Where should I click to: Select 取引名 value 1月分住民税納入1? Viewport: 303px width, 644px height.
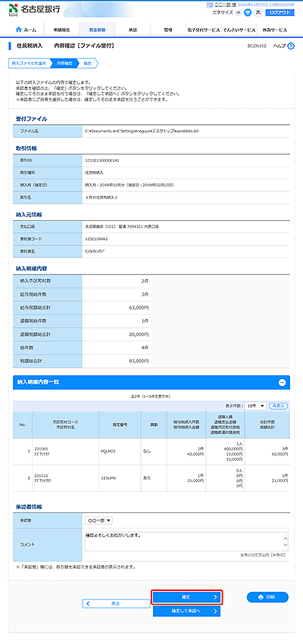pos(101,199)
